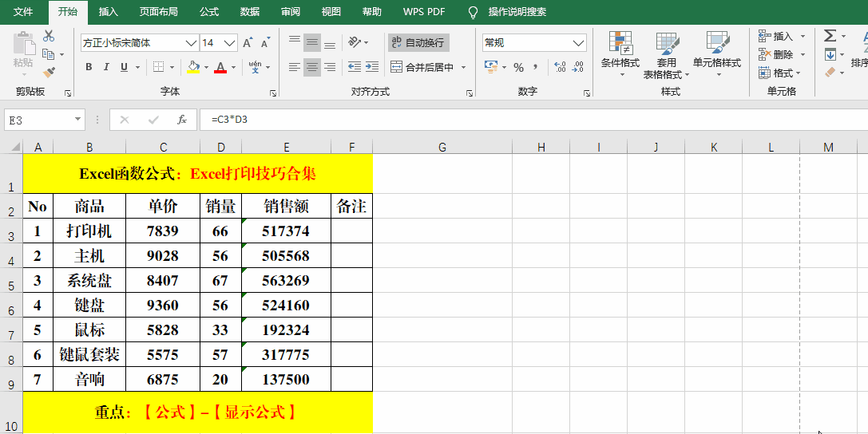Click the increase indent icon
Image resolution: width=868 pixels, height=434 pixels.
pyautogui.click(x=372, y=68)
